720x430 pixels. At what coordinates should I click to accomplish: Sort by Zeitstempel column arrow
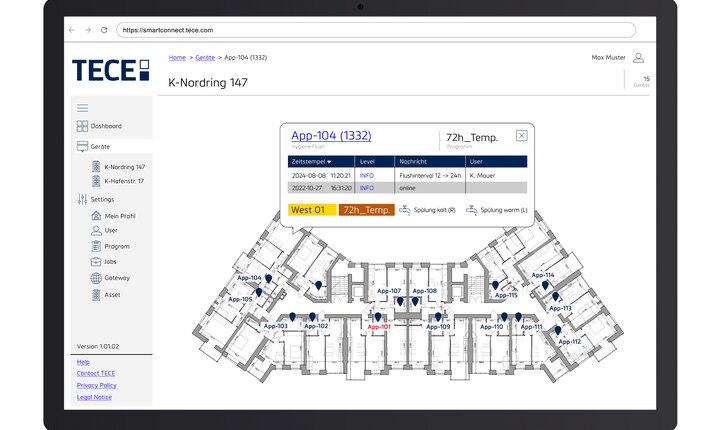click(x=330, y=160)
